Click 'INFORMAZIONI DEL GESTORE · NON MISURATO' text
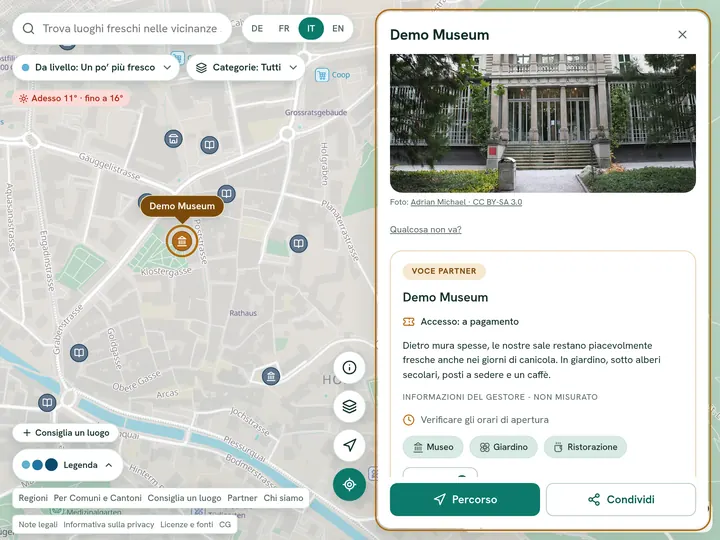This screenshot has width=720, height=540. coord(500,397)
